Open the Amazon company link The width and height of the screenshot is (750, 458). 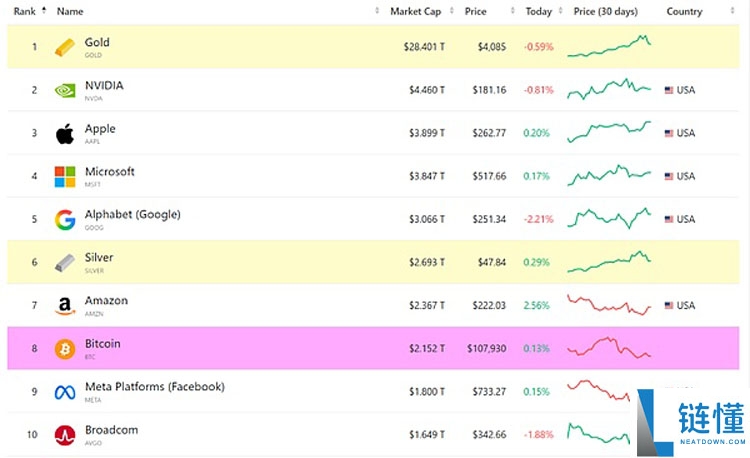tap(106, 300)
